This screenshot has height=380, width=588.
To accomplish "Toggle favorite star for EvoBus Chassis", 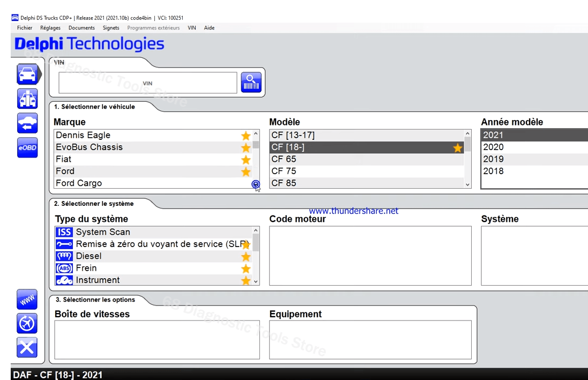I will click(x=245, y=147).
